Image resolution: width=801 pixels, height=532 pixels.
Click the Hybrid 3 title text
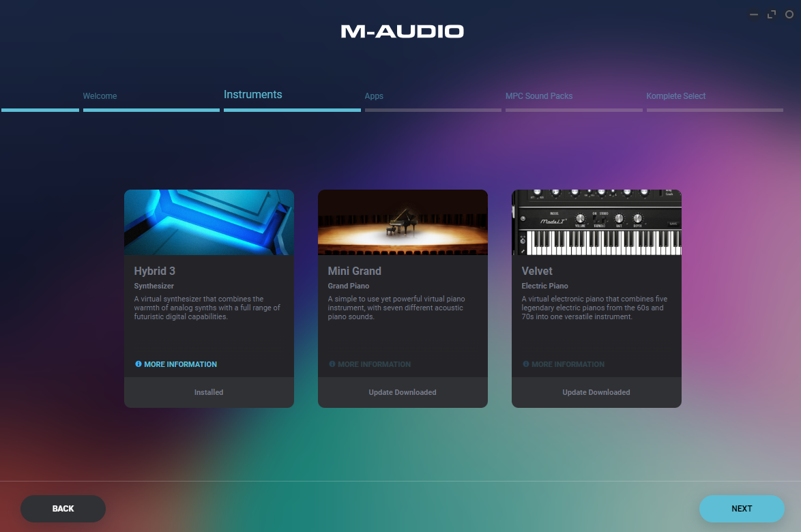[155, 271]
